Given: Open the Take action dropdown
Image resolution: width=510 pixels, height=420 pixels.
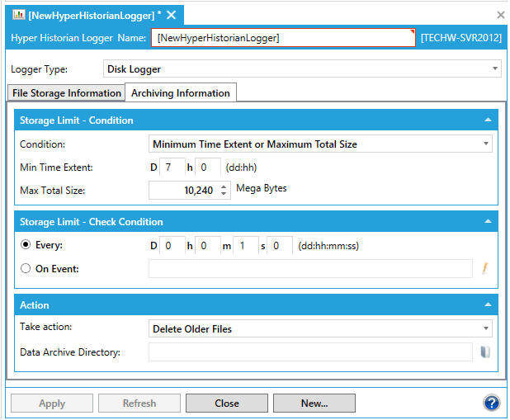Looking at the screenshot, I should click(x=486, y=328).
